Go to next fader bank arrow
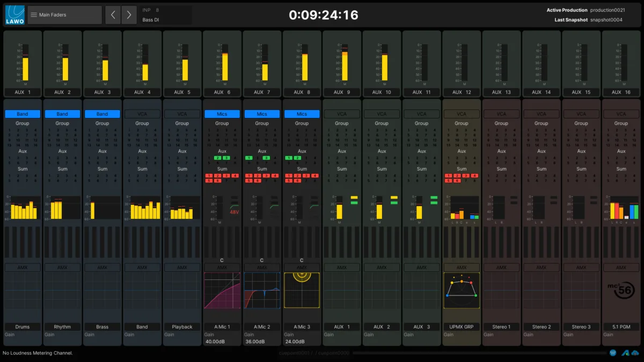 click(x=129, y=15)
